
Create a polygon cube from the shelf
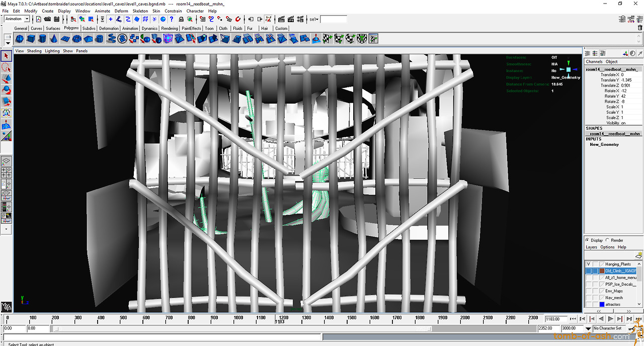pos(31,39)
